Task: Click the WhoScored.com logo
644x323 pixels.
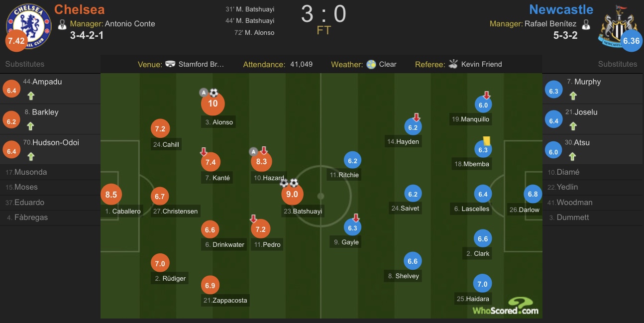Action: (x=505, y=307)
